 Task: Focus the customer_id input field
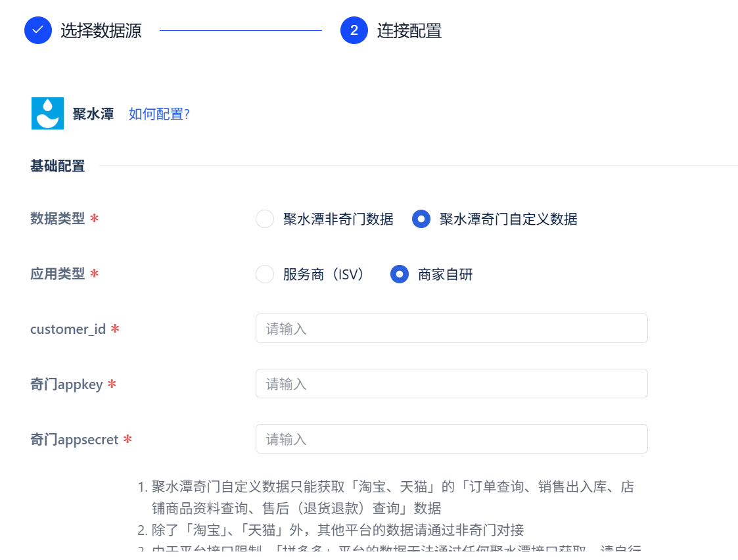(x=451, y=329)
